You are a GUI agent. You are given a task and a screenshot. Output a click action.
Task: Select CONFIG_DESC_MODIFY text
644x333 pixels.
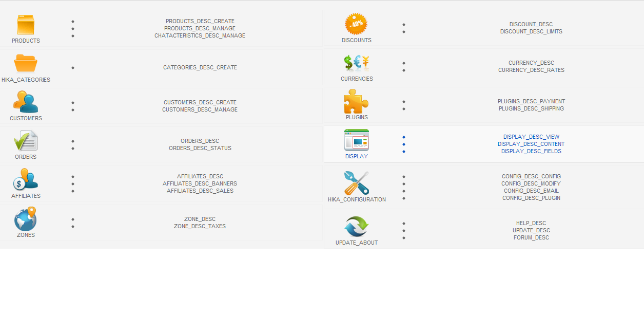pos(531,183)
